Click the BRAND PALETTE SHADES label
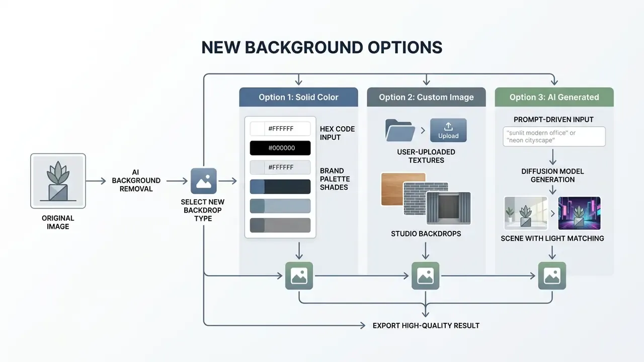644x362 pixels. click(x=335, y=179)
